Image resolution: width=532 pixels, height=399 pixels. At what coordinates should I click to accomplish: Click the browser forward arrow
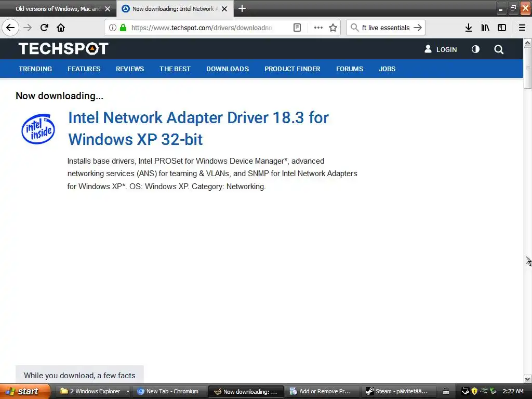[x=28, y=28]
